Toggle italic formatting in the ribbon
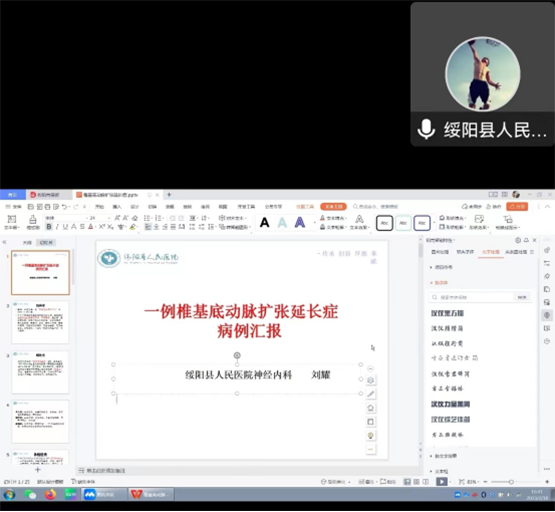555x512 pixels. (x=57, y=227)
